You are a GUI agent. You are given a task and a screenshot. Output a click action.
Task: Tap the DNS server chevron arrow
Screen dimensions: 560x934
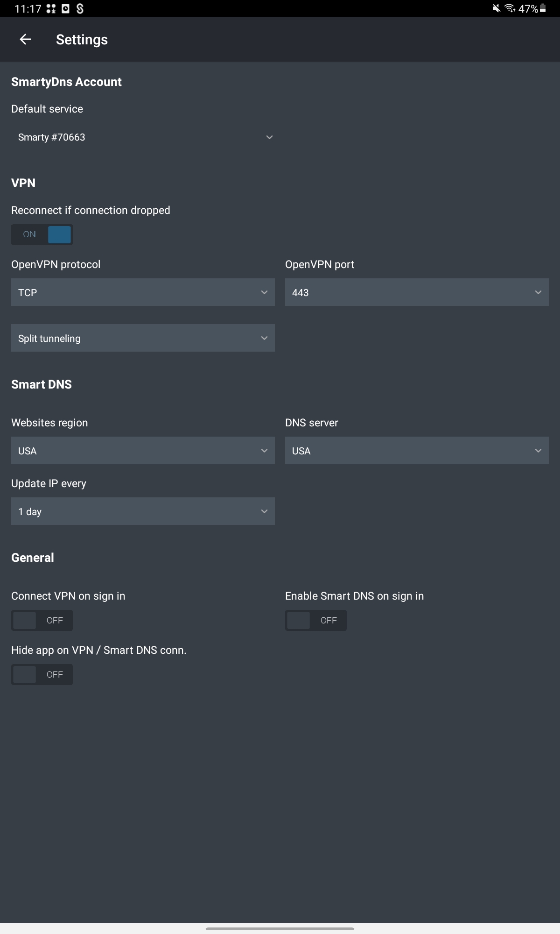pyautogui.click(x=538, y=451)
